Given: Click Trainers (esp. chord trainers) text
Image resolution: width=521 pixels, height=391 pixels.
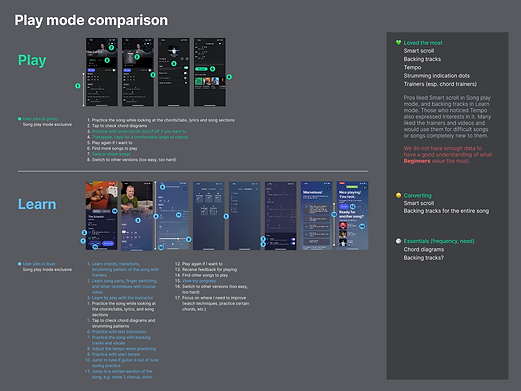Looking at the screenshot, I should point(440,84).
